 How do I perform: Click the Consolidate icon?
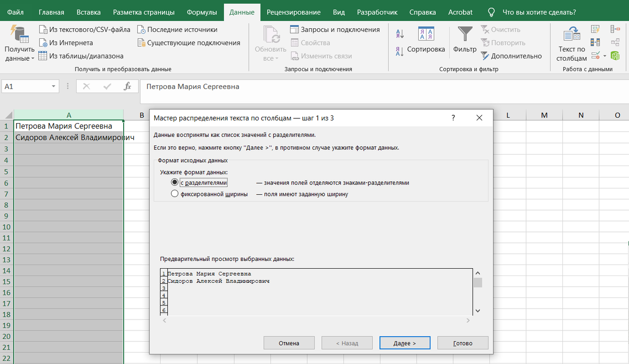coord(615,29)
